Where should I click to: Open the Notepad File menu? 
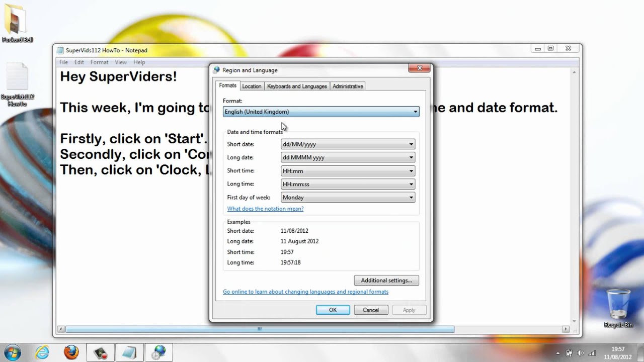click(x=63, y=62)
